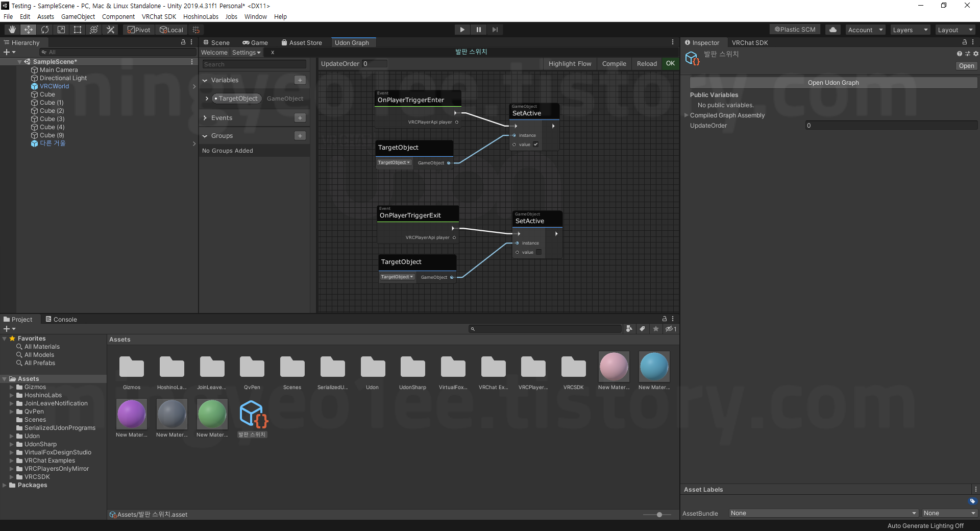Toggle Pivot handle position
This screenshot has height=531, width=980.
coord(139,30)
